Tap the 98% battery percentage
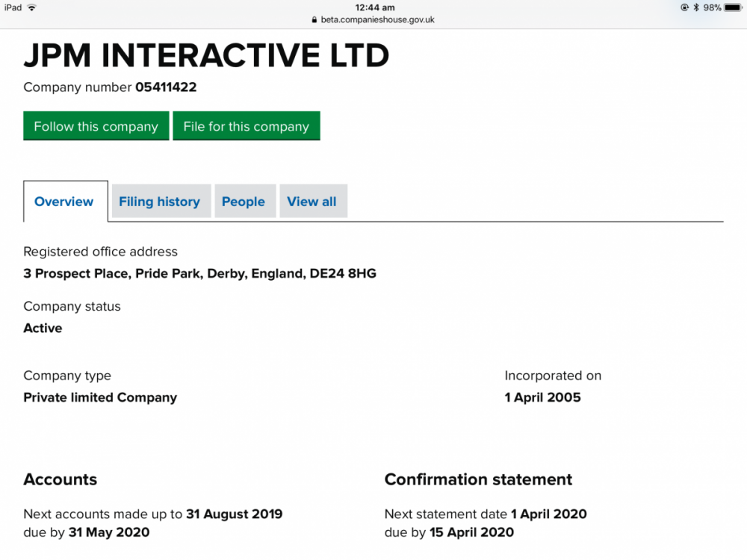The width and height of the screenshot is (747, 560). click(712, 7)
